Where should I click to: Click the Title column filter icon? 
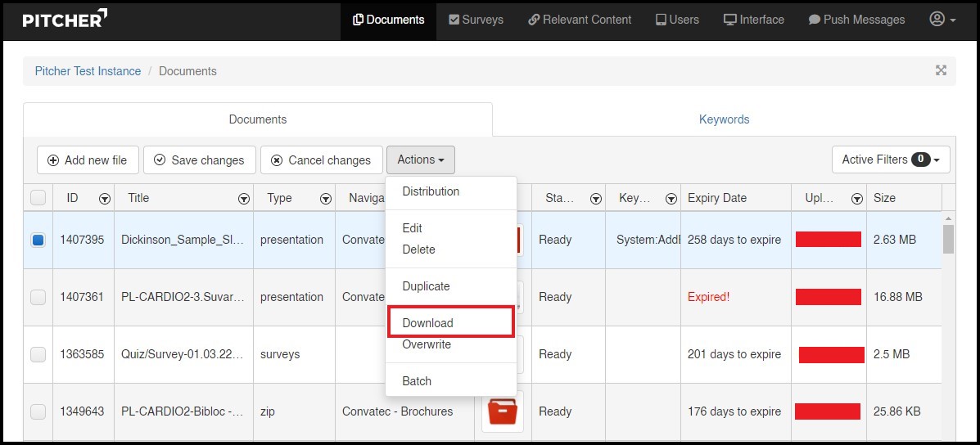pos(243,199)
